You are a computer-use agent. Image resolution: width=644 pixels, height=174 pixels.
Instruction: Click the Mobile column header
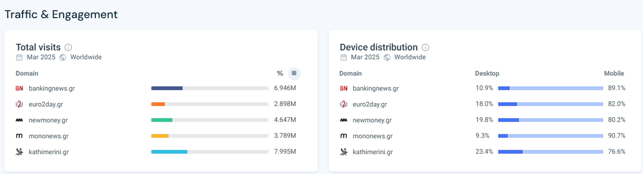614,74
